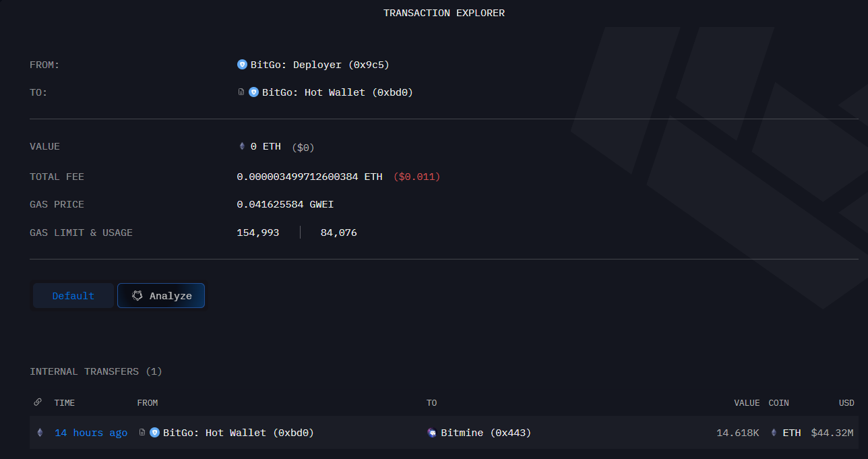Switch to the Default view tab
Image resolution: width=868 pixels, height=459 pixels.
click(73, 296)
